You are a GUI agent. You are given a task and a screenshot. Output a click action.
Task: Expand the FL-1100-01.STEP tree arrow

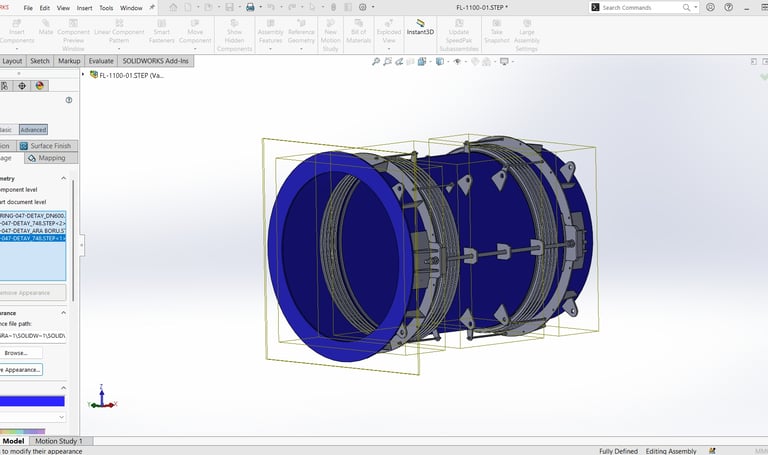83,75
